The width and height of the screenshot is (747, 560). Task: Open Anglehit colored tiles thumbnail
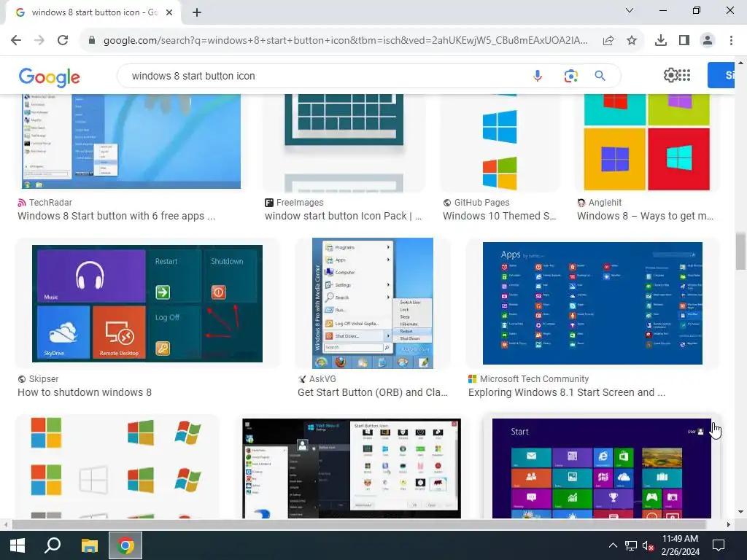647,143
